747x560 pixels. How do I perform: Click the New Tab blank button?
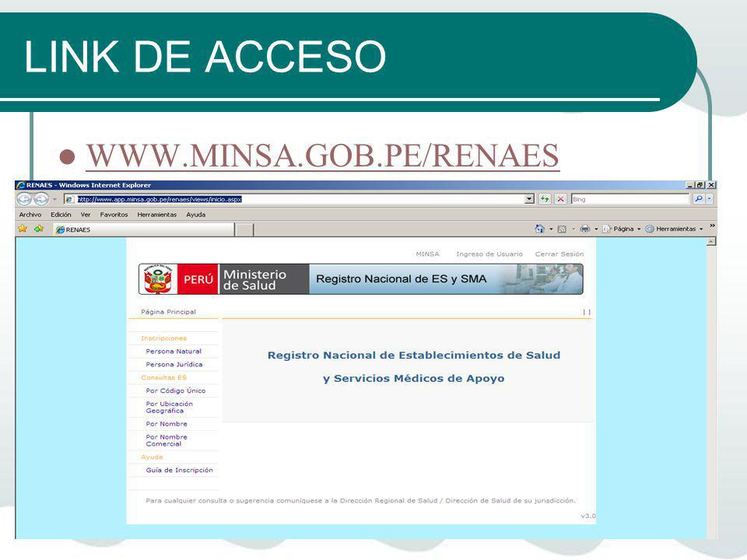tap(244, 229)
